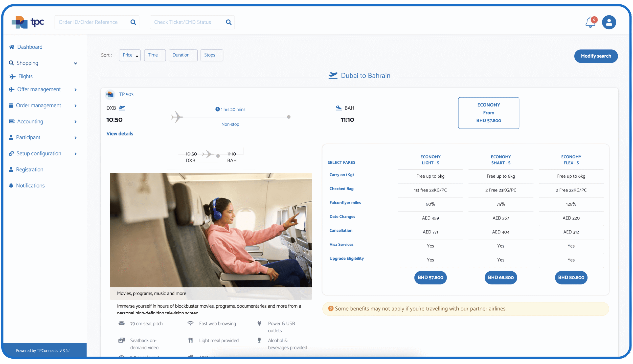Sort results by Duration
This screenshot has height=364, width=633.
[183, 55]
